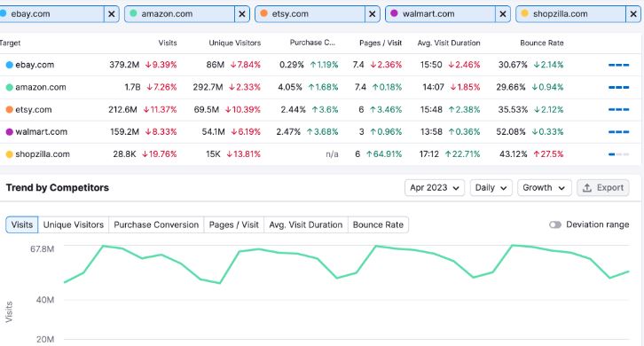644x346 pixels.
Task: Switch to Purchase Conversion chart tab
Action: coord(156,224)
